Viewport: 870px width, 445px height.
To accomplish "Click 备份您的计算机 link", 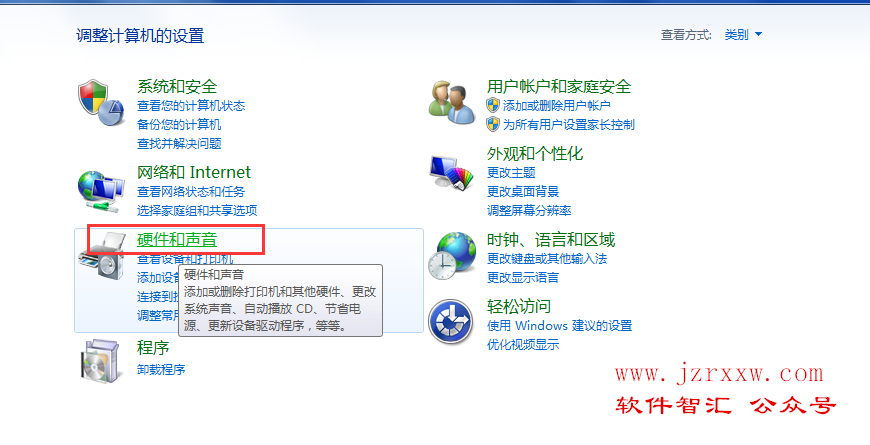I will (179, 125).
